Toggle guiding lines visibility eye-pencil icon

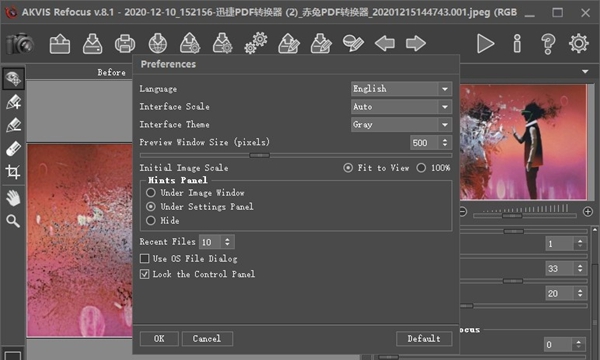coord(353,43)
